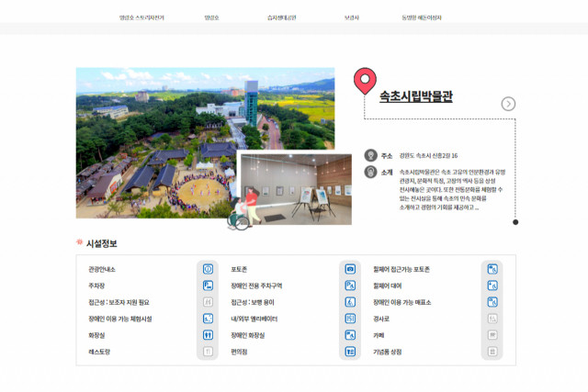Open the aerial museum village photo
The height and width of the screenshot is (392, 588).
[x=205, y=143]
